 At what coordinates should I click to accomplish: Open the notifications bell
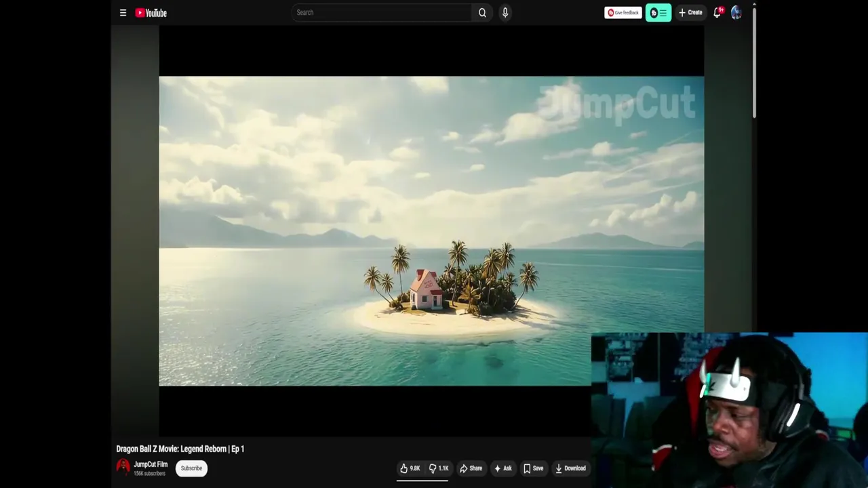(717, 12)
